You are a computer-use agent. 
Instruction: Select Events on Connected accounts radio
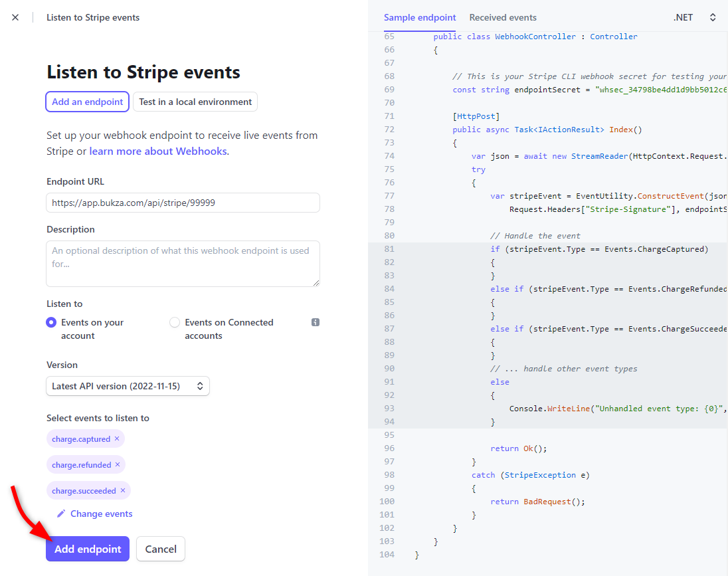point(175,322)
